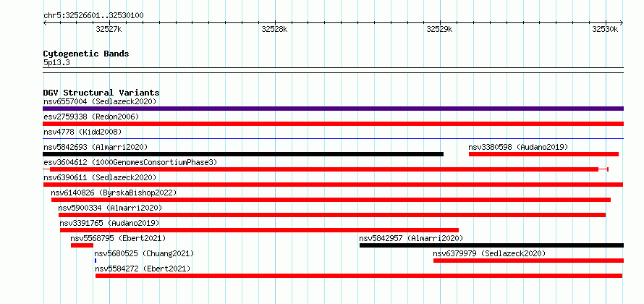The height and width of the screenshot is (304, 644).
Task: Open nsv4778 (Kidd2008) variant label
Action: tap(82, 132)
